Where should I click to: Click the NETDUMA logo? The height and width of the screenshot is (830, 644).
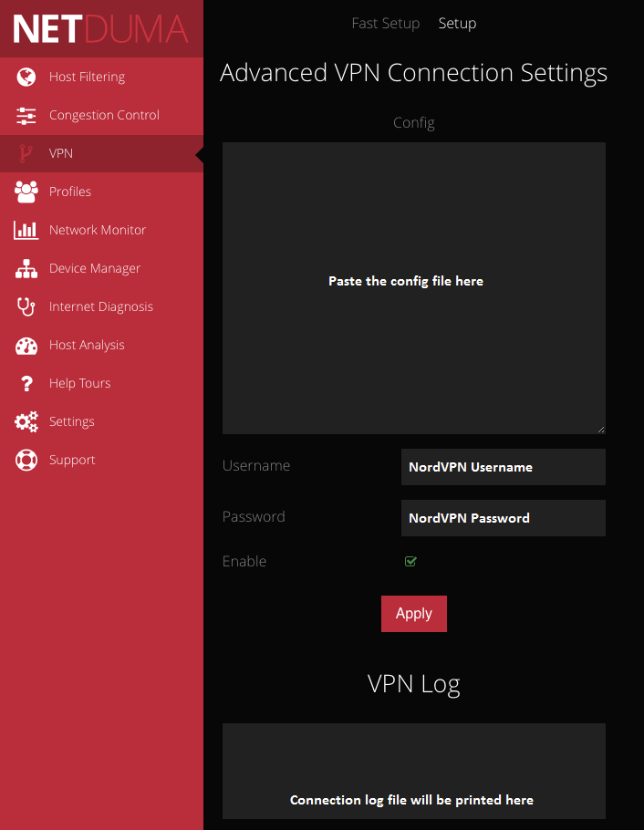click(101, 29)
